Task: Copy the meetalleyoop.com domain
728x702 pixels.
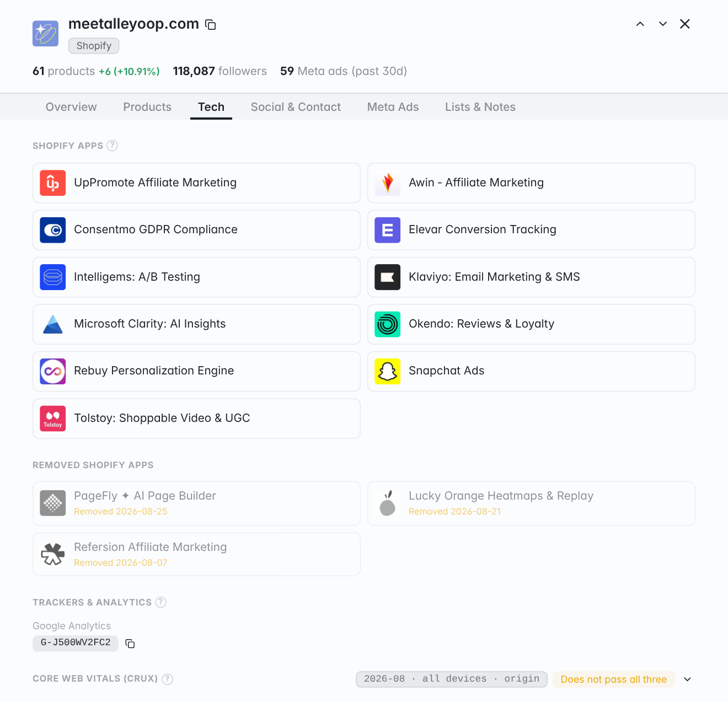Action: (211, 24)
